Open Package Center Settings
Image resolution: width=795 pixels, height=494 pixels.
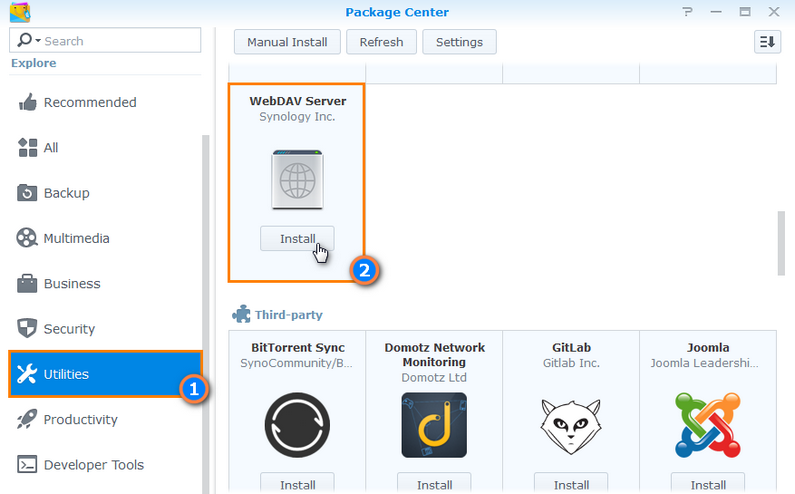coord(459,42)
